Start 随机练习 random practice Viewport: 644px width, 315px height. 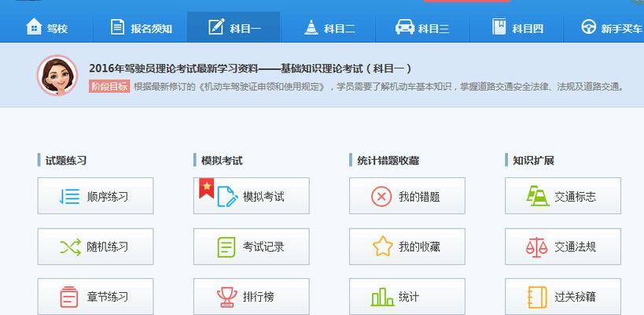point(96,246)
